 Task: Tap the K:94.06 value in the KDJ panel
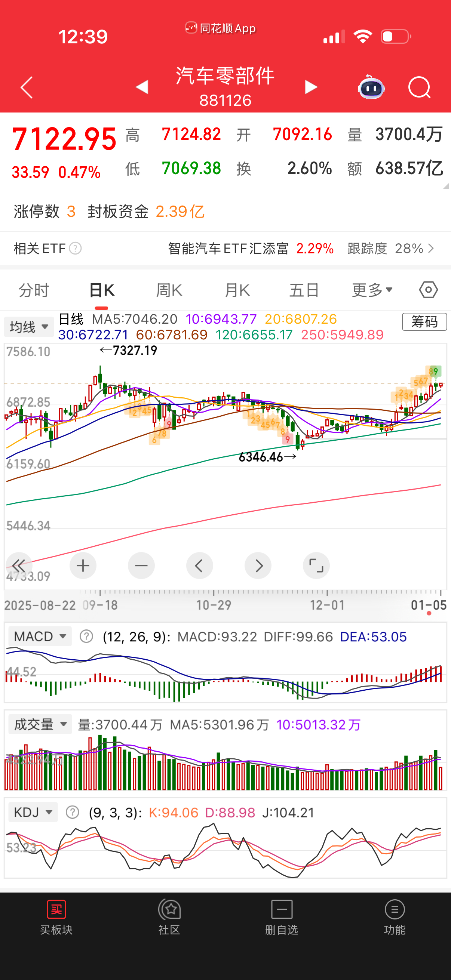coord(174,813)
